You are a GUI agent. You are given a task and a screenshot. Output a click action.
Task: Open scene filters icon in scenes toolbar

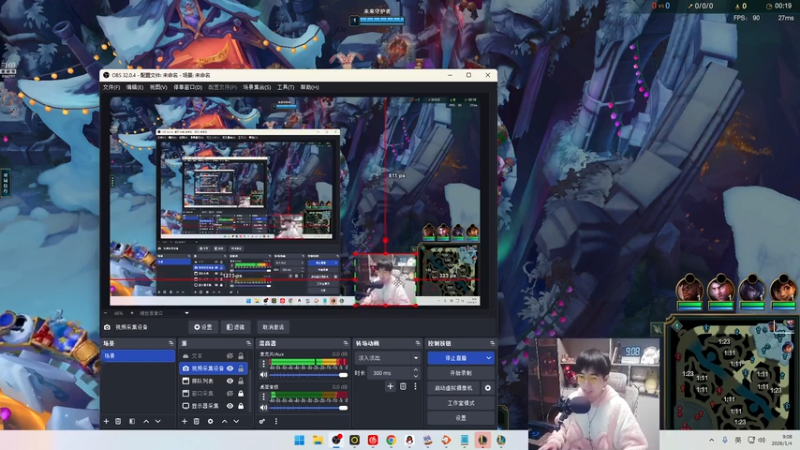pyautogui.click(x=132, y=421)
